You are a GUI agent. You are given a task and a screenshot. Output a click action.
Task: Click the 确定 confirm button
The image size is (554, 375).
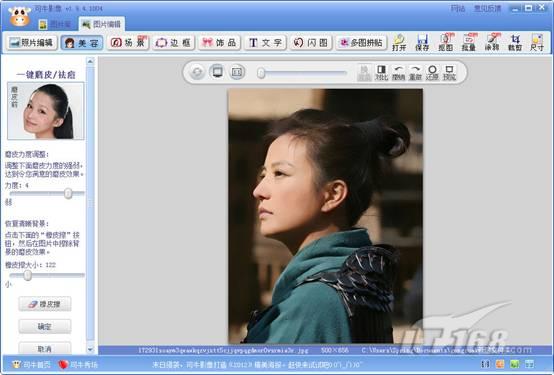pyautogui.click(x=45, y=327)
